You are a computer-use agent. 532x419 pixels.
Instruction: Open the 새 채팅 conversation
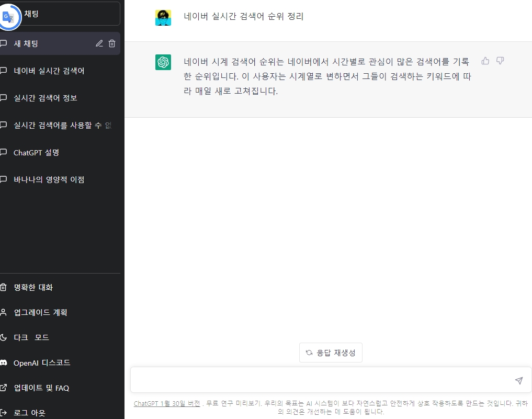(60, 43)
